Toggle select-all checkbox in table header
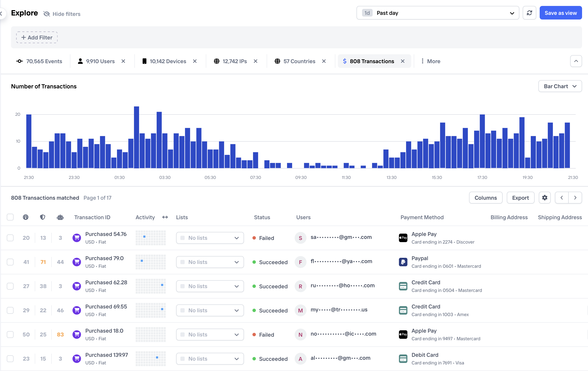This screenshot has width=588, height=371. pos(10,217)
